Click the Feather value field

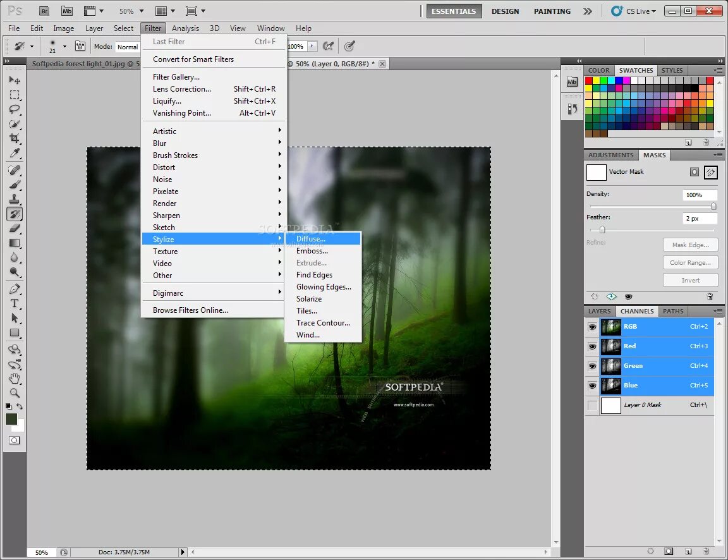(x=700, y=219)
